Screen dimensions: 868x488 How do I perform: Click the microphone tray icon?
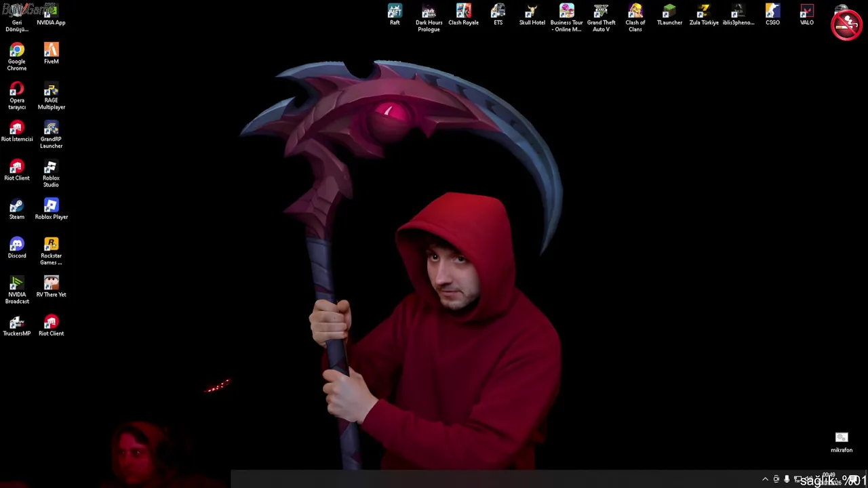point(787,479)
